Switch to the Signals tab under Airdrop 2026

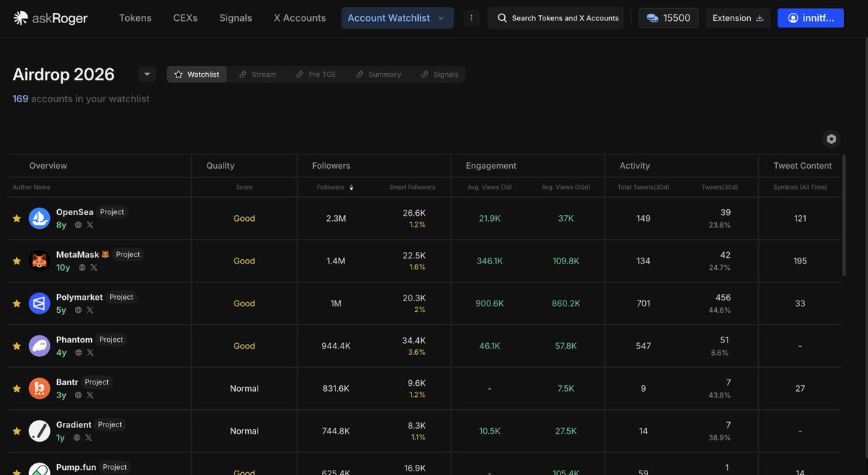pyautogui.click(x=439, y=74)
